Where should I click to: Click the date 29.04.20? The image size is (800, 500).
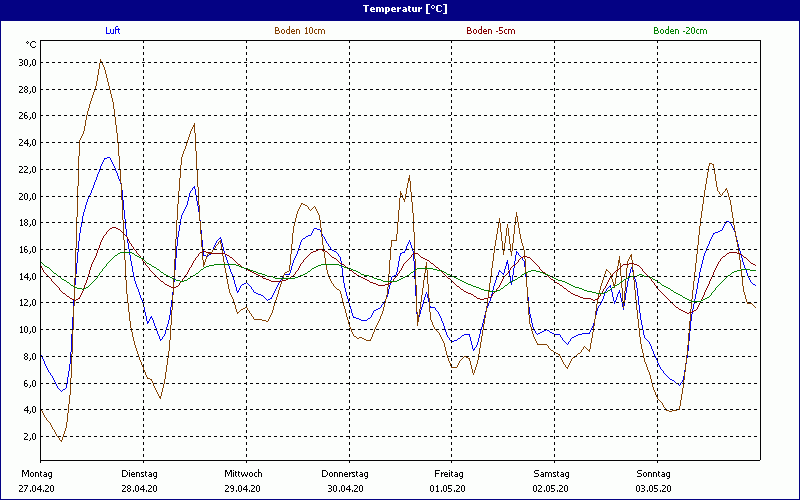[243, 489]
